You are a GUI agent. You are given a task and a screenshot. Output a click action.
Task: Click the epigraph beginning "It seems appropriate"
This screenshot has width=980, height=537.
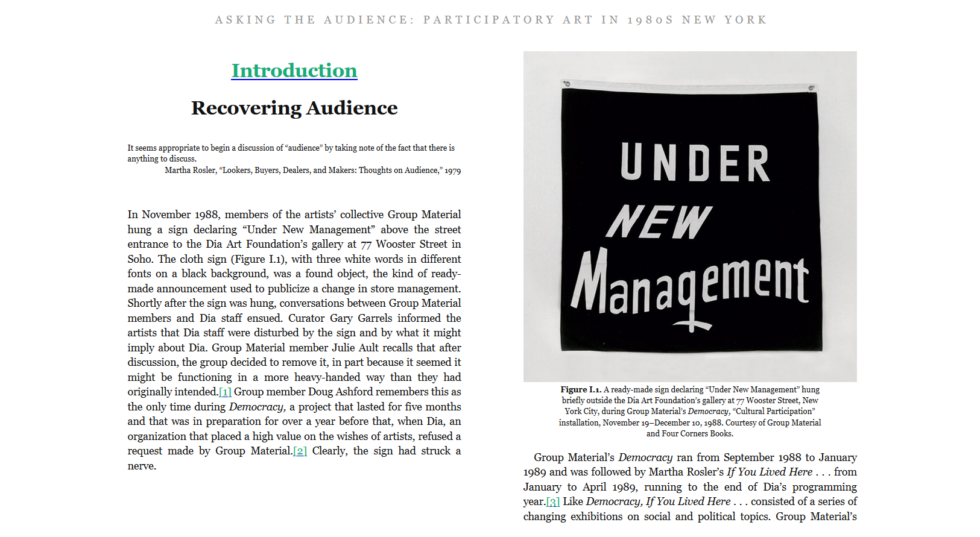coord(291,153)
